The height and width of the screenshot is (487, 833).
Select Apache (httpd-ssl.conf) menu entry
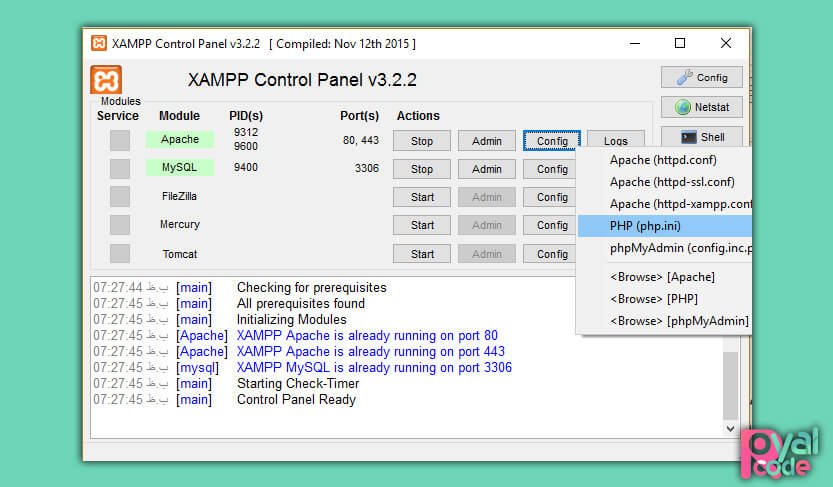[x=664, y=182]
